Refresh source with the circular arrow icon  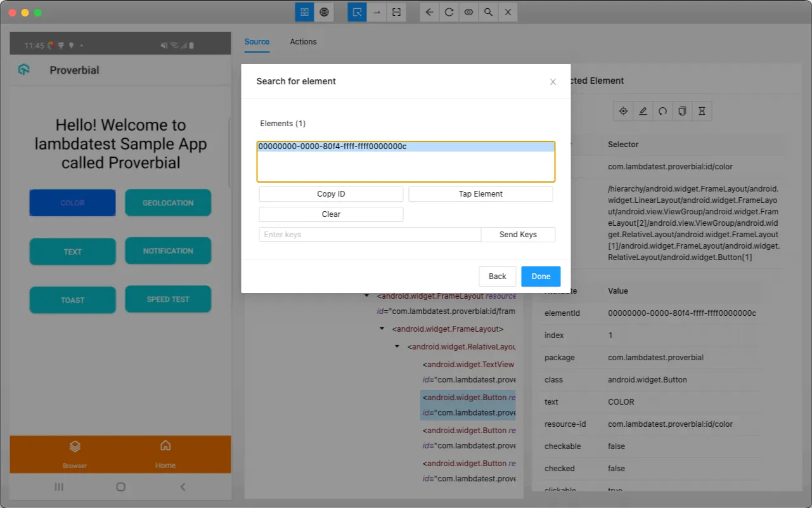pyautogui.click(x=449, y=12)
